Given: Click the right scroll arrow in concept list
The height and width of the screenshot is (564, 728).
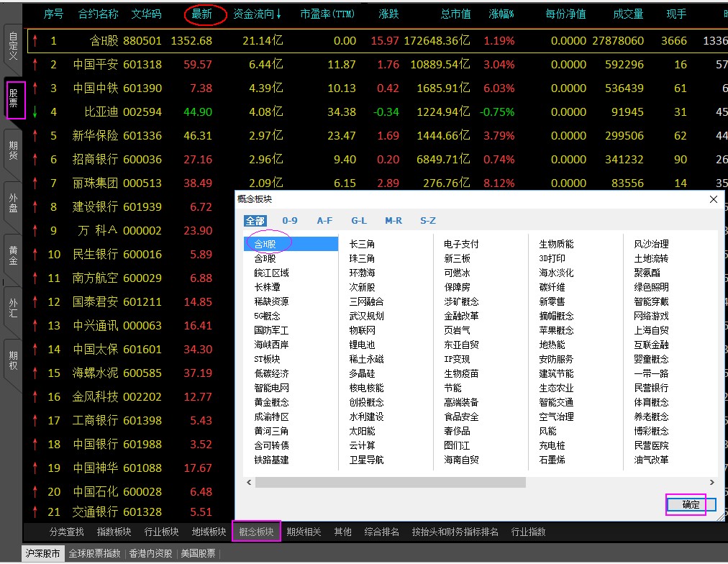Looking at the screenshot, I should 713,483.
